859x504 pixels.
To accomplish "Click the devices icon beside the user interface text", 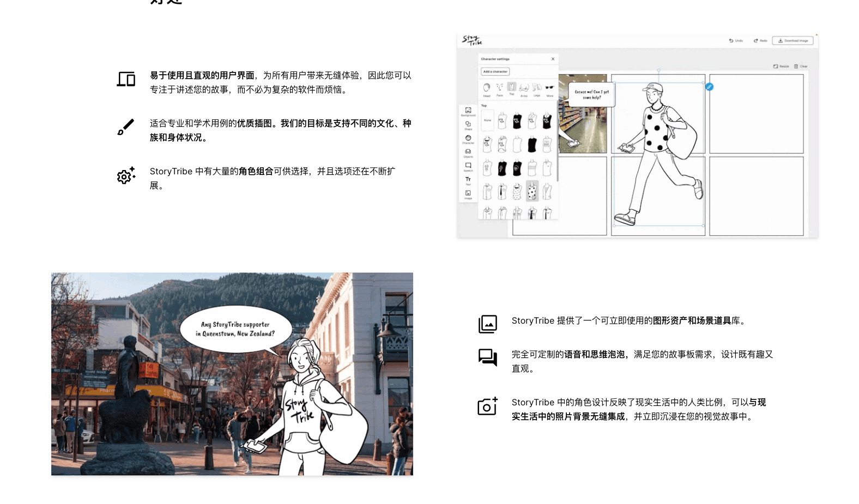I will [126, 79].
